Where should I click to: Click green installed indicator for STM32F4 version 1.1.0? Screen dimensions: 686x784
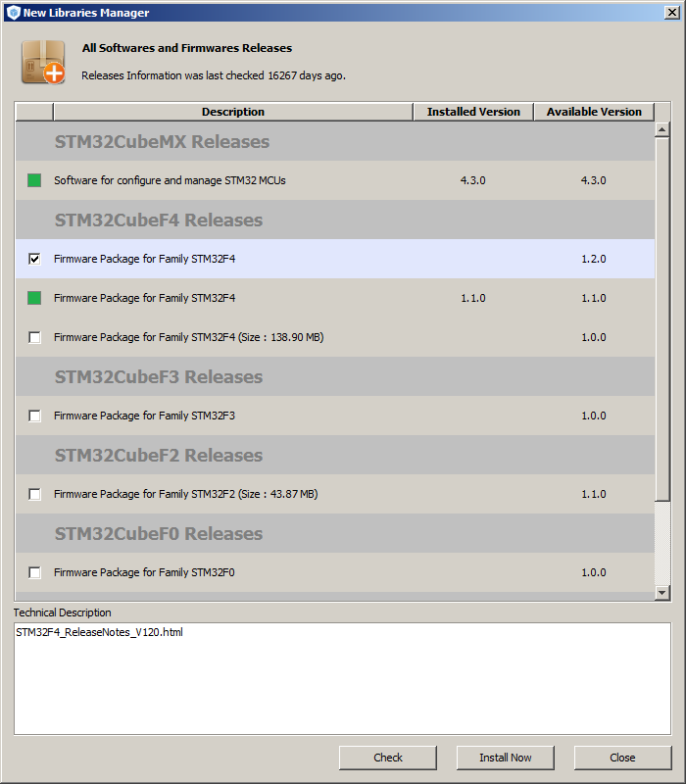coord(34,298)
